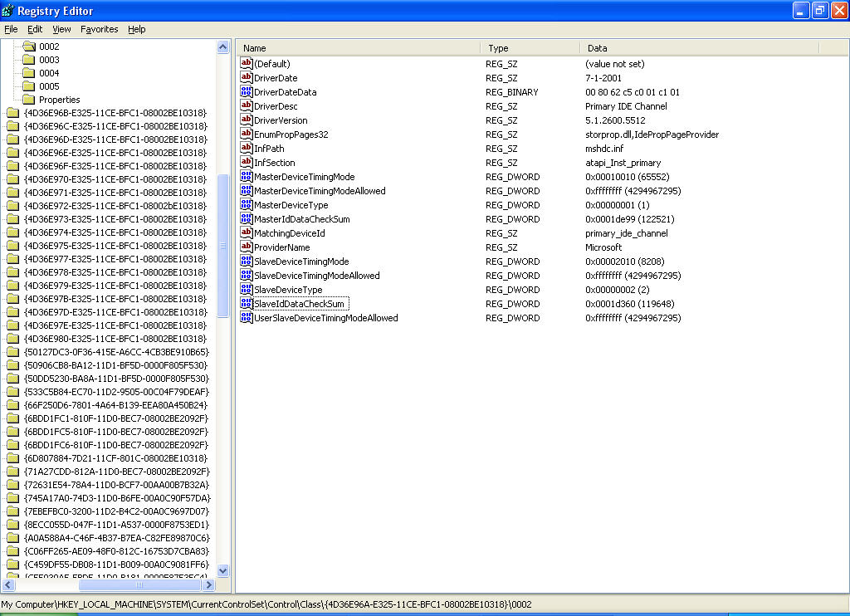Click the Registry Editor title bar icon
The width and height of the screenshot is (850, 616).
point(8,10)
